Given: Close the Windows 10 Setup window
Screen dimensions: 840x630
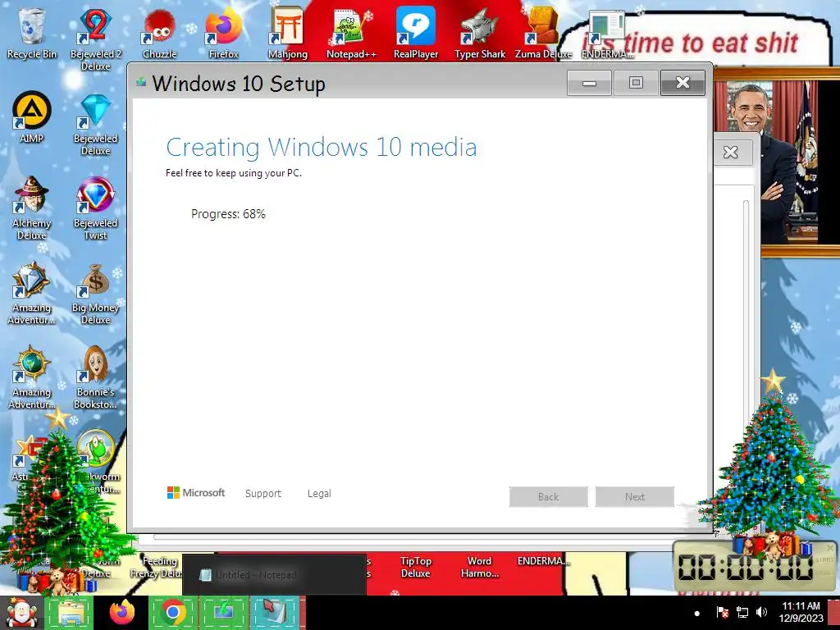Looking at the screenshot, I should coord(682,83).
